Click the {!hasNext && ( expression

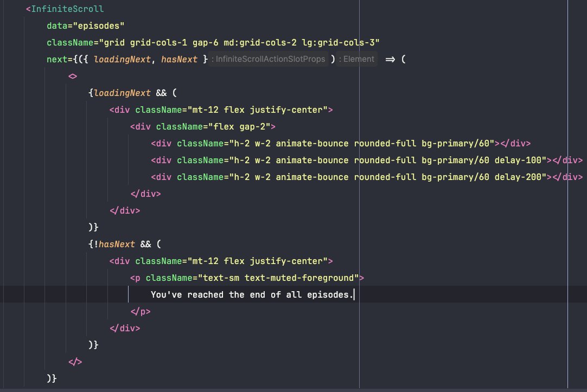tap(125, 244)
